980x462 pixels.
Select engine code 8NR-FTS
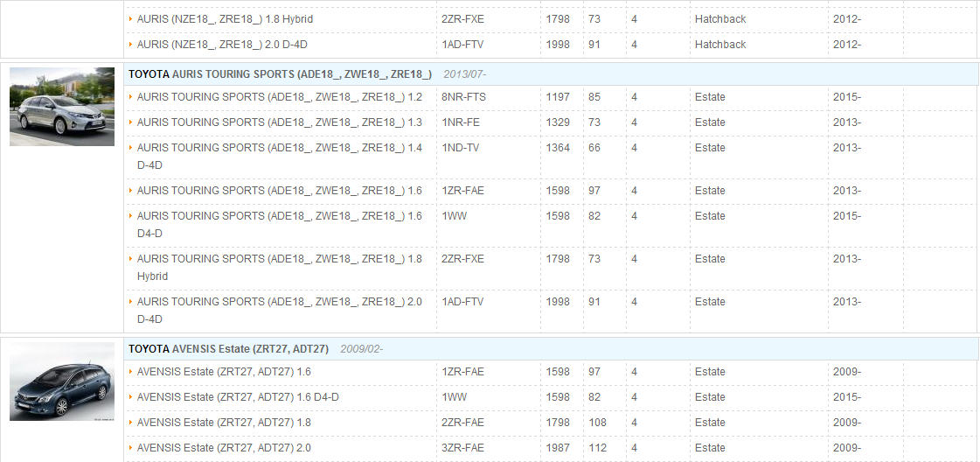[463, 97]
